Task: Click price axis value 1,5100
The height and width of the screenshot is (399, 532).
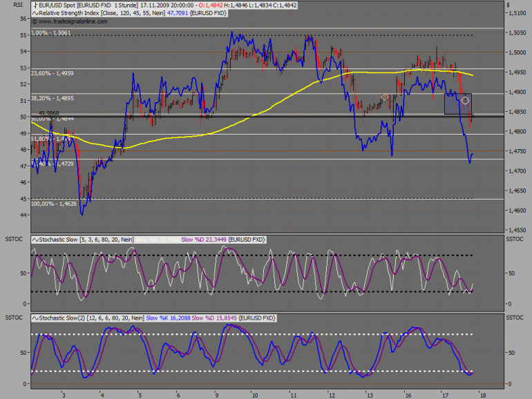Action: (517, 13)
